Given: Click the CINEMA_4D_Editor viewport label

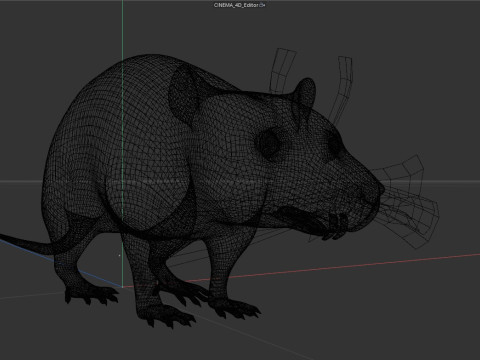Looking at the screenshot, I should [236, 5].
